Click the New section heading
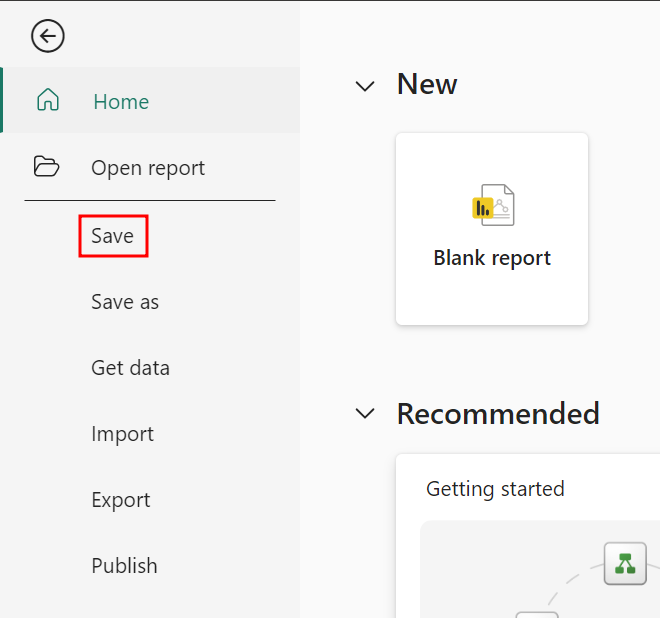The height and width of the screenshot is (618, 660). click(427, 84)
